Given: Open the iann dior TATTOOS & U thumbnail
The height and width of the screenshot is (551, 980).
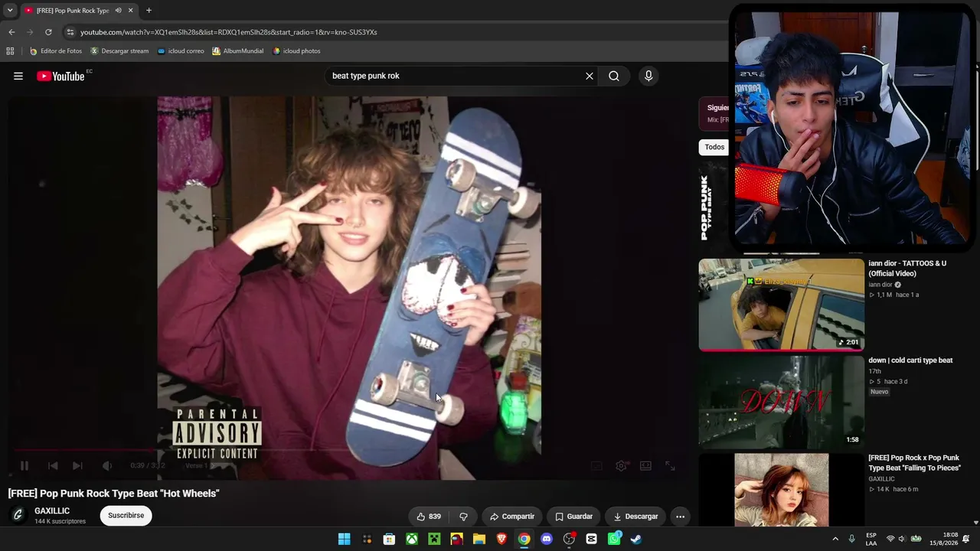Looking at the screenshot, I should click(x=781, y=305).
